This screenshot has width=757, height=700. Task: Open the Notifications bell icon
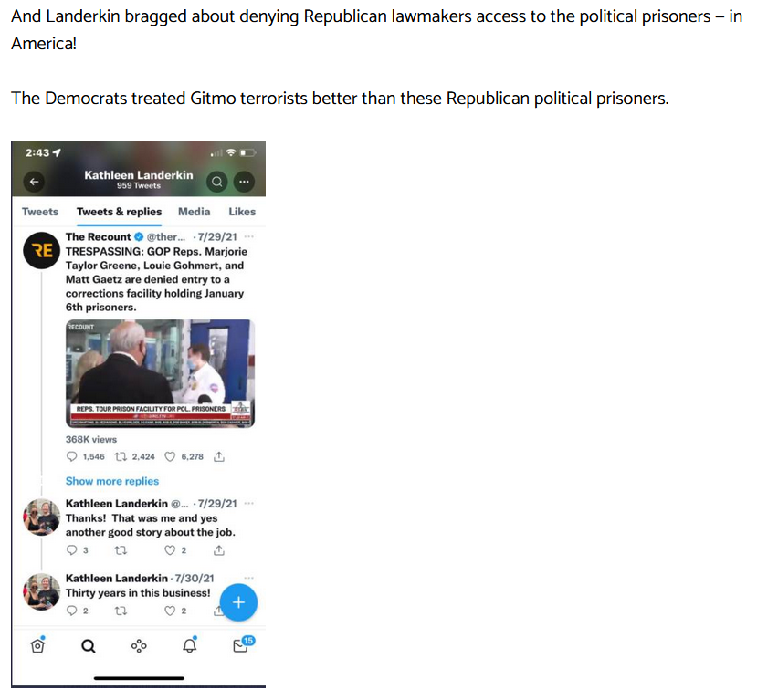pos(190,645)
